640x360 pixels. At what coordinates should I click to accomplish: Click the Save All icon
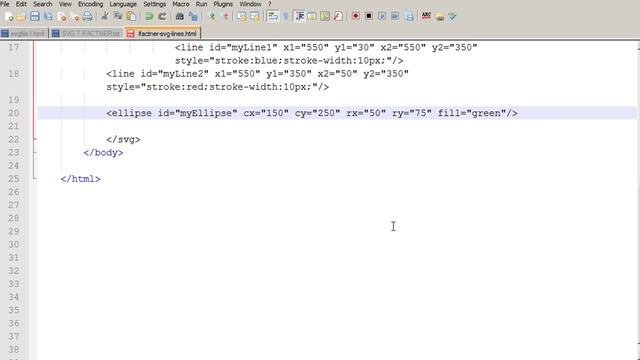48,16
